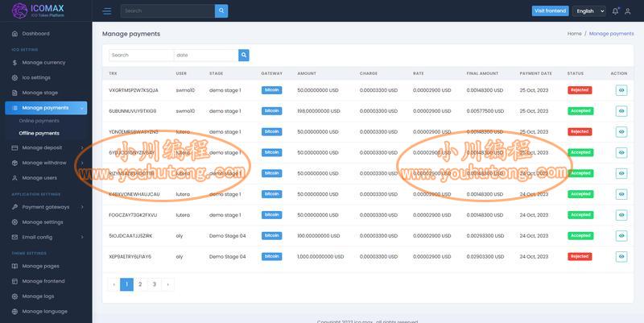Click the Rejected status badge of VXGRTMSPZW7KSQJA

tap(580, 90)
